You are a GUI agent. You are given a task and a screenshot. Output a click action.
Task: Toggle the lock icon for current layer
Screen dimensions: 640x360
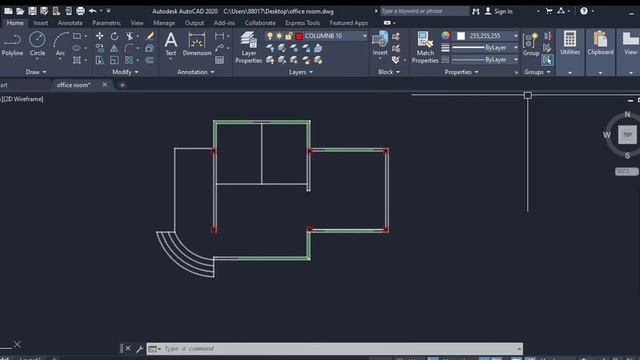289,36
